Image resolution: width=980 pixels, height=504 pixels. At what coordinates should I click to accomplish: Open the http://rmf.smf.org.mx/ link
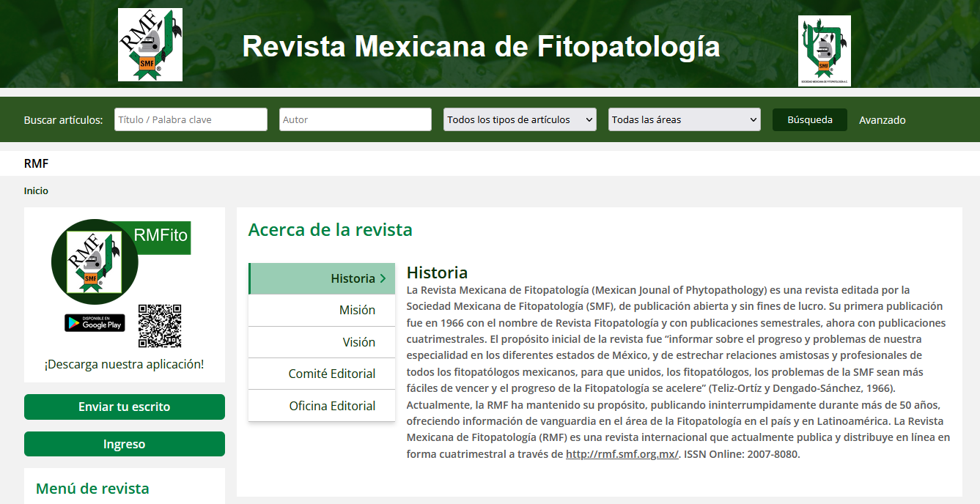click(x=622, y=454)
